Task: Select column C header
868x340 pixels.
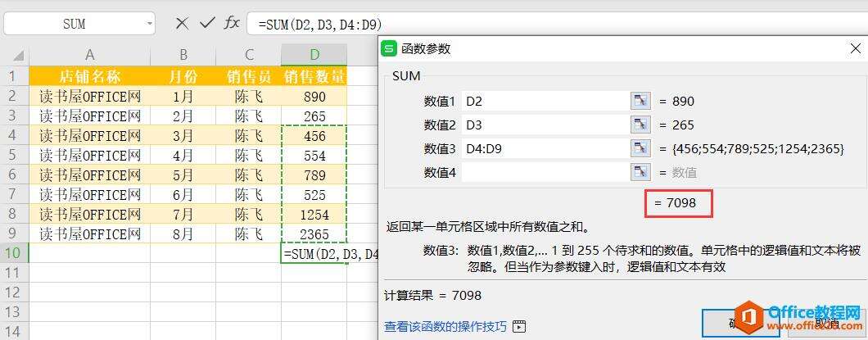Action: pos(249,55)
